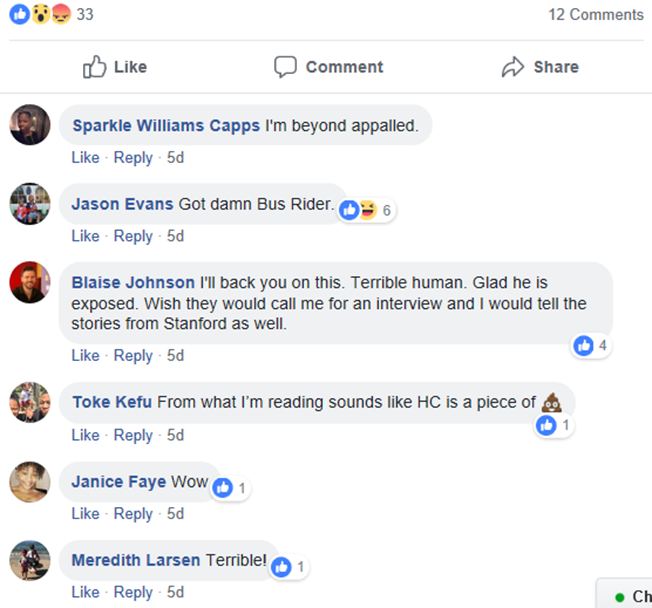Click the like reaction badge on Blaise Johnson's comment
The image size is (652, 608).
pyautogui.click(x=584, y=346)
